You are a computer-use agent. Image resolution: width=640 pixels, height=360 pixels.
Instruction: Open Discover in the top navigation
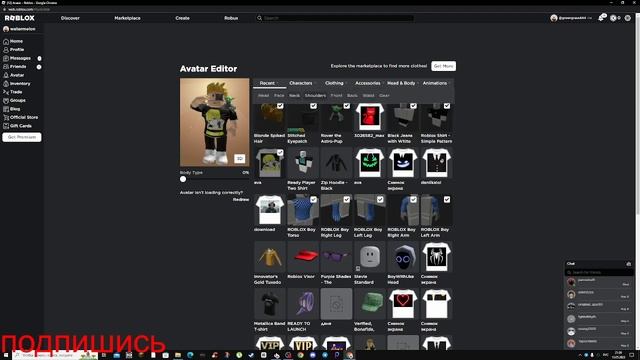click(x=70, y=18)
